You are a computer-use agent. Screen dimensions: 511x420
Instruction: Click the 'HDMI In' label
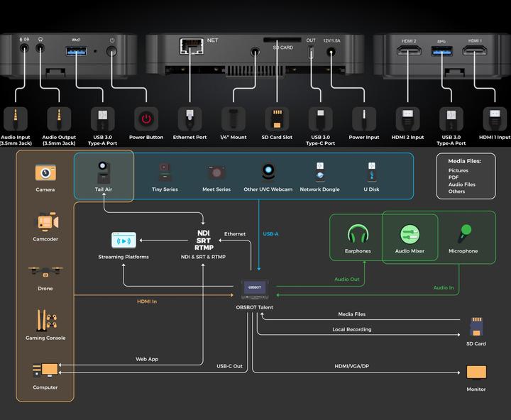pyautogui.click(x=147, y=302)
